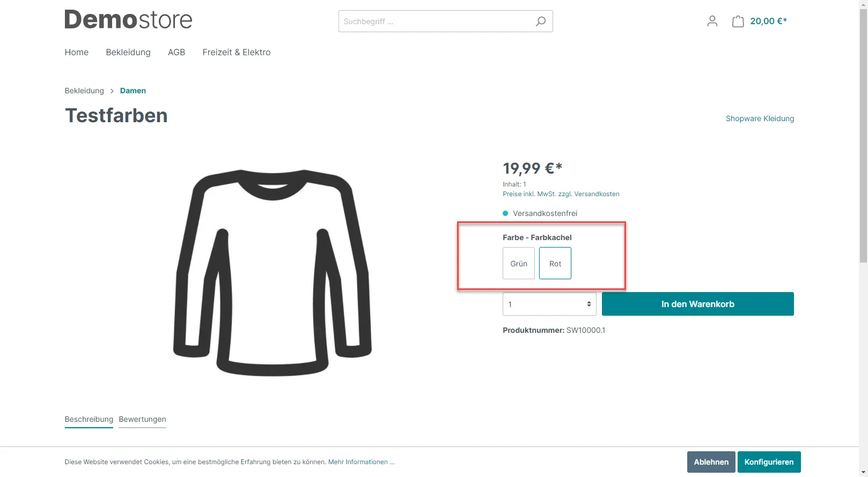This screenshot has height=477, width=868.
Task: Switch to the Bewertungen tab
Action: (x=142, y=420)
